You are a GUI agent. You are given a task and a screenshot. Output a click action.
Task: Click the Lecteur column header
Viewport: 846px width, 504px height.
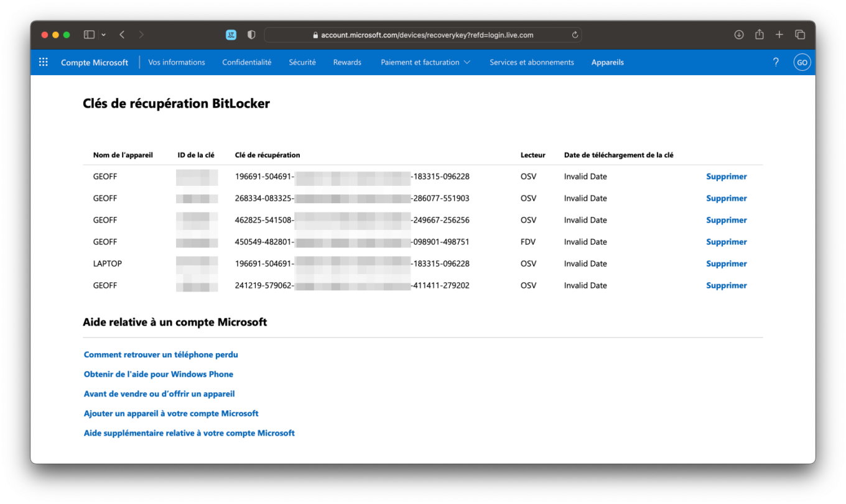pos(533,155)
